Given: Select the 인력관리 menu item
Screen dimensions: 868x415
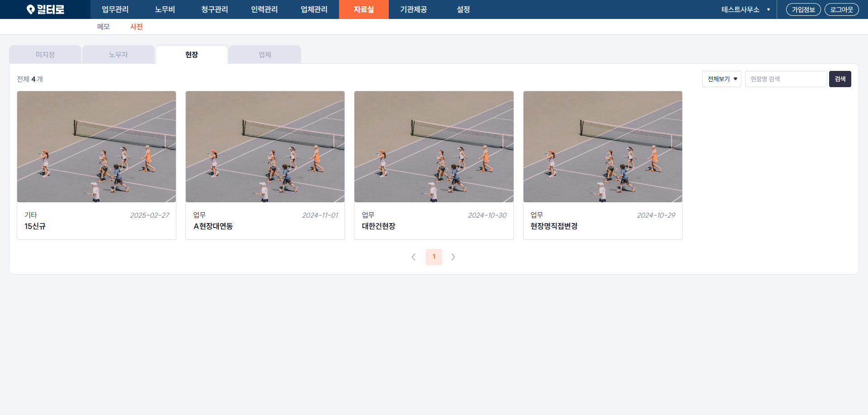Looking at the screenshot, I should point(264,9).
